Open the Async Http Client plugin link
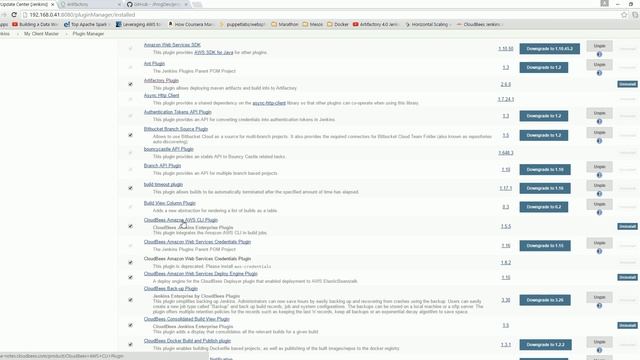 click(161, 96)
